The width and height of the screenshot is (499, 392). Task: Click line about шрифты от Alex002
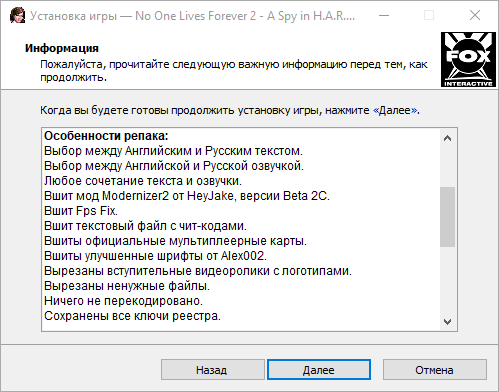pos(156,256)
